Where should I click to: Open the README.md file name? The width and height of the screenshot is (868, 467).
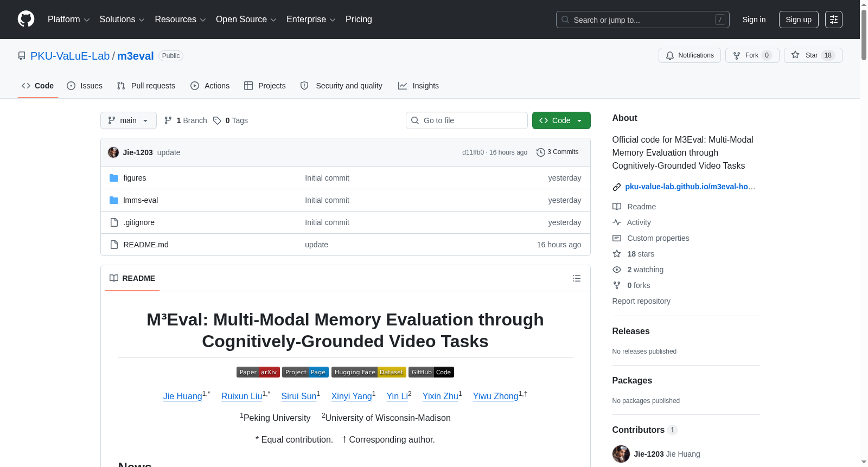point(146,245)
